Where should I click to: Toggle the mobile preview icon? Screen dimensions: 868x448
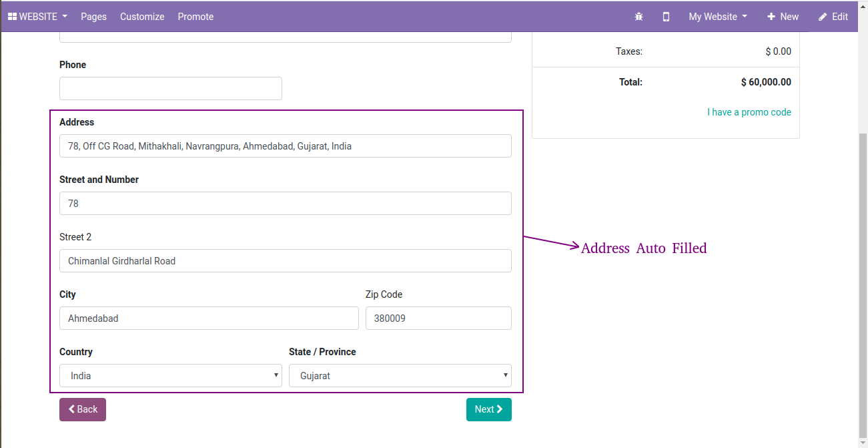point(666,17)
